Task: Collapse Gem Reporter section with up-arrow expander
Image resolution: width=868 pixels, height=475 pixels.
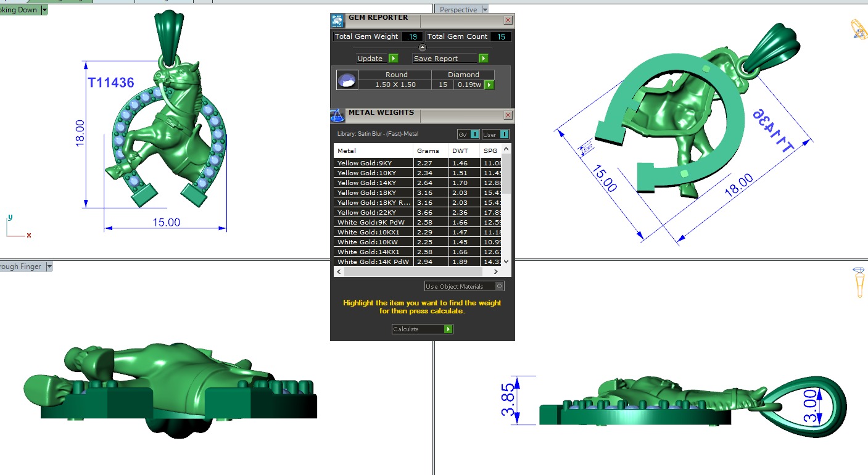Action: click(423, 47)
